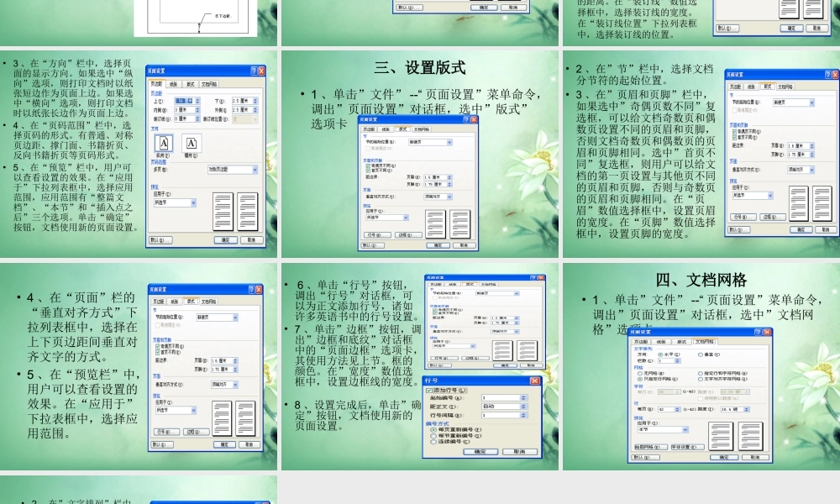Open 应用于 dropdown in 方向 slide's dialog

coord(176,202)
